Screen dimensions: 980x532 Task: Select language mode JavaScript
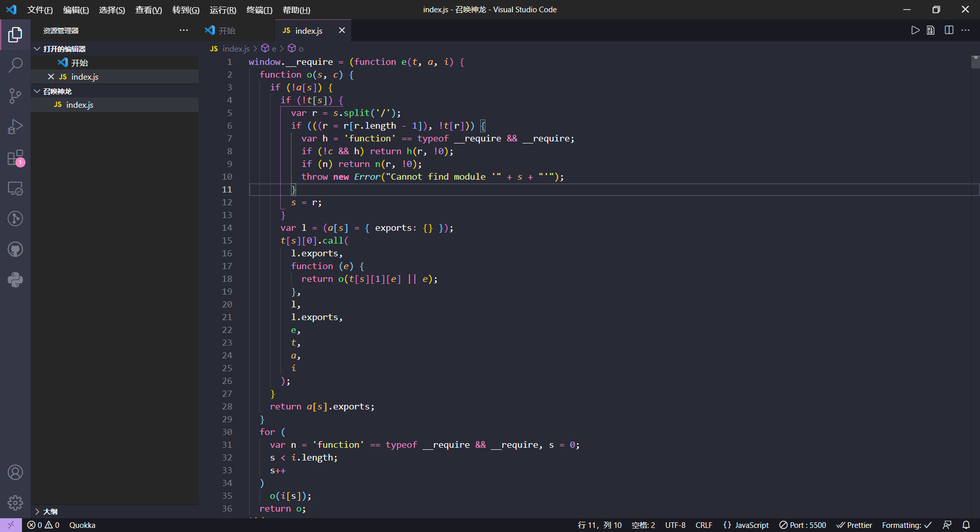[746, 525]
